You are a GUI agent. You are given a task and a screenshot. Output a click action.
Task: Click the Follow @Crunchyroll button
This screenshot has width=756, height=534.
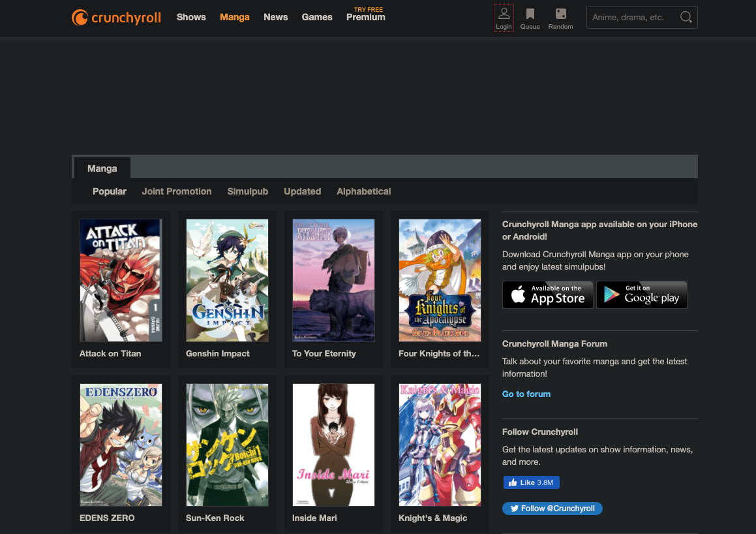coord(552,508)
